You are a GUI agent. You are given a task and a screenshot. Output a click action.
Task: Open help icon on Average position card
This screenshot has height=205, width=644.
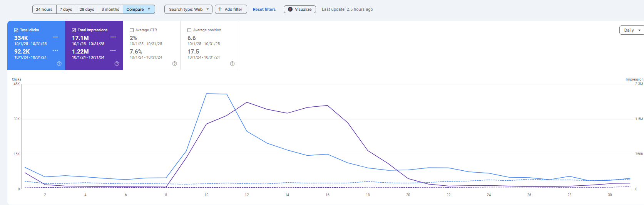pos(232,64)
